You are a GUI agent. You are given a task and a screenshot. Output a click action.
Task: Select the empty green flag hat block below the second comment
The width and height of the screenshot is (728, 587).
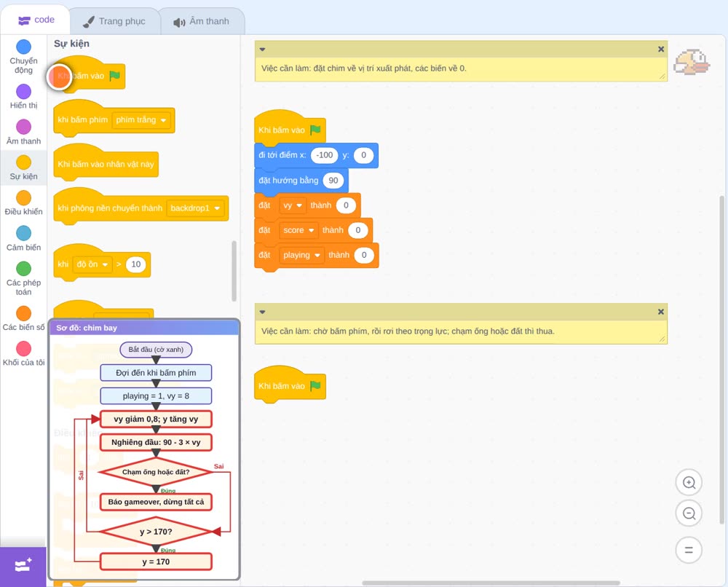tap(290, 385)
